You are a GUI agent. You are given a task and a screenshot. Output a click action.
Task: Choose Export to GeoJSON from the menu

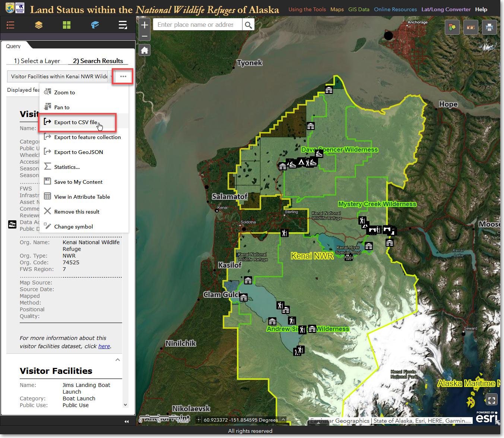[79, 152]
